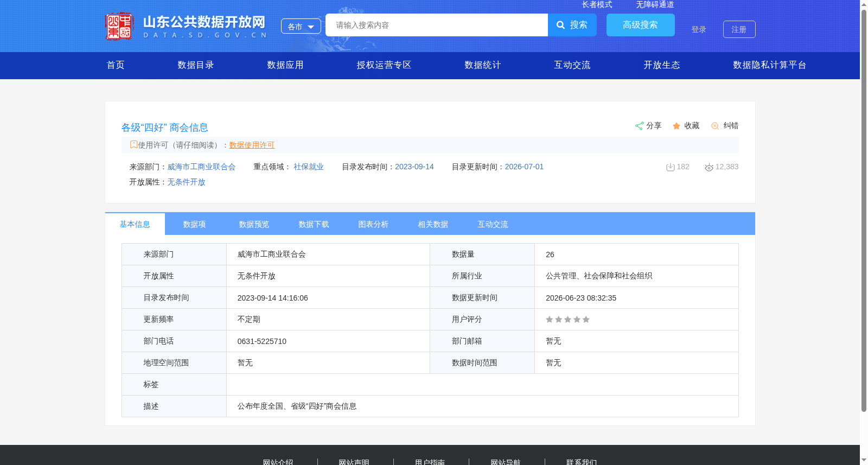Click the star favorite icon
Image resolution: width=868 pixels, height=465 pixels.
676,126
